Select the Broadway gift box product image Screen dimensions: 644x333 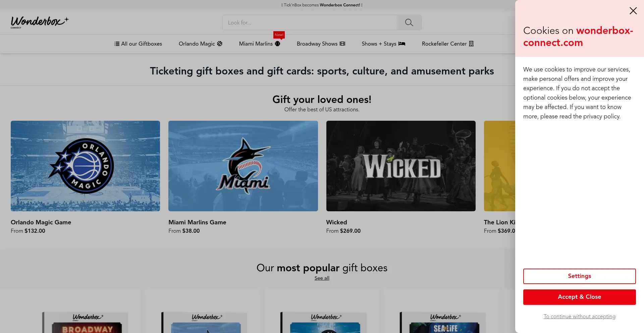click(85, 322)
